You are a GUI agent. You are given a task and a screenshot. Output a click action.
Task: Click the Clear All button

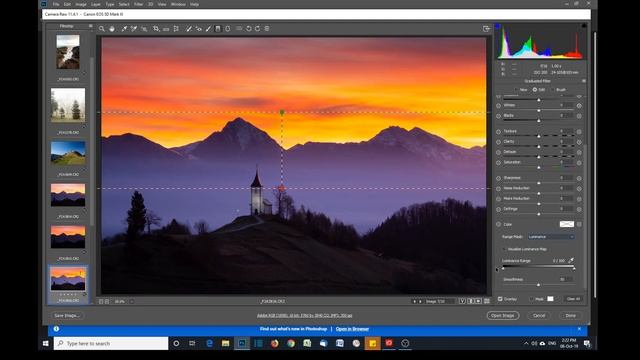[573, 299]
